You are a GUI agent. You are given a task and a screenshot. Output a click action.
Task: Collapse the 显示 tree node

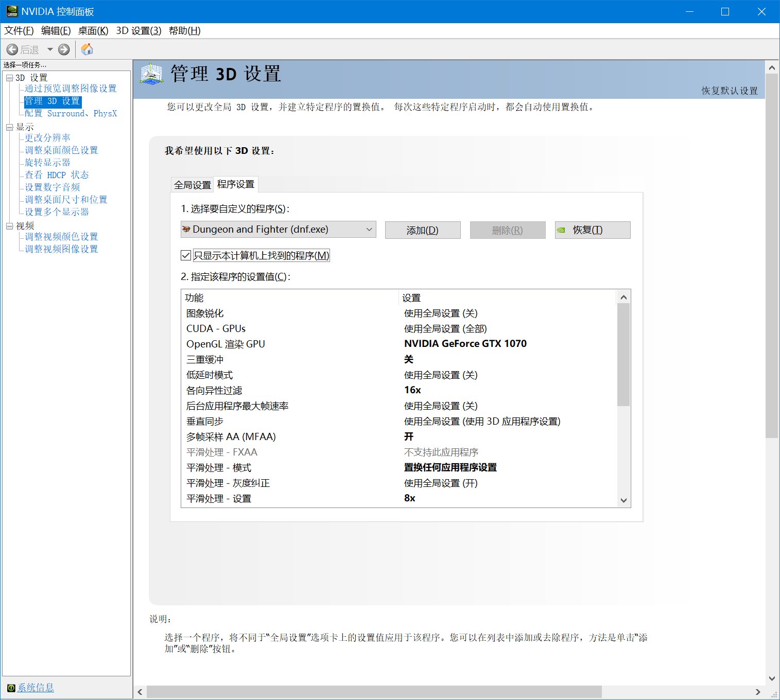coord(9,127)
